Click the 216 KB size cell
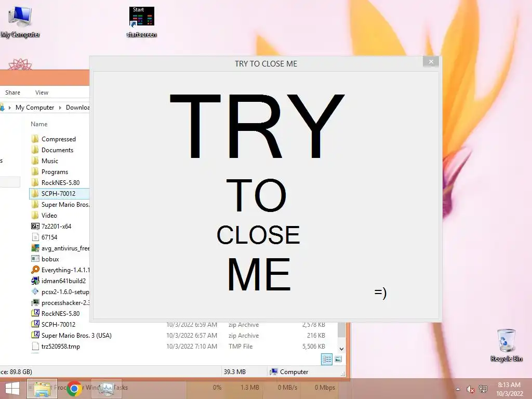 tap(316, 336)
